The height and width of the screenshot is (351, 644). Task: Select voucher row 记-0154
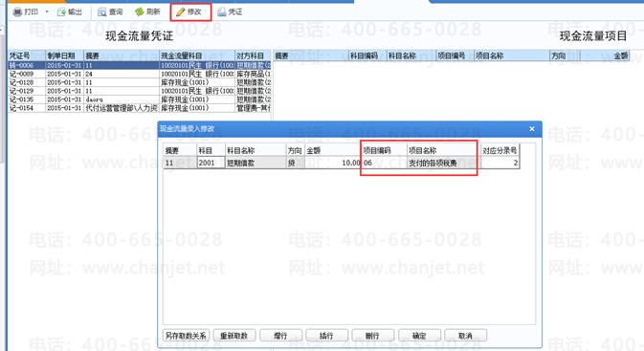[140, 108]
